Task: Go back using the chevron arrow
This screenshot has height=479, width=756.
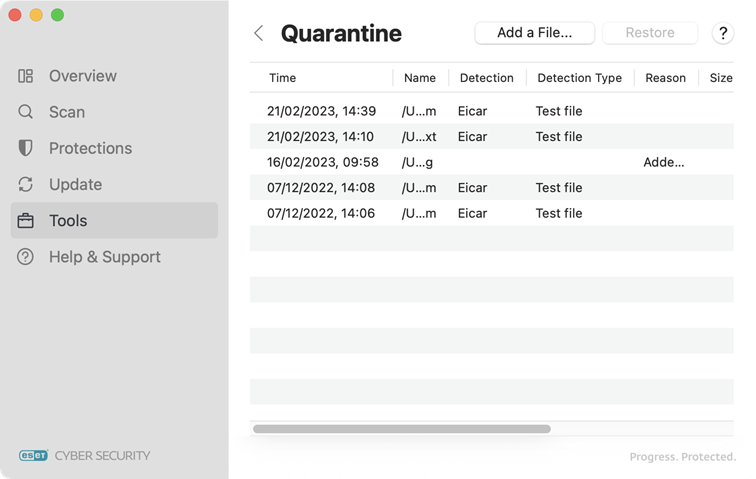Action: pos(259,33)
